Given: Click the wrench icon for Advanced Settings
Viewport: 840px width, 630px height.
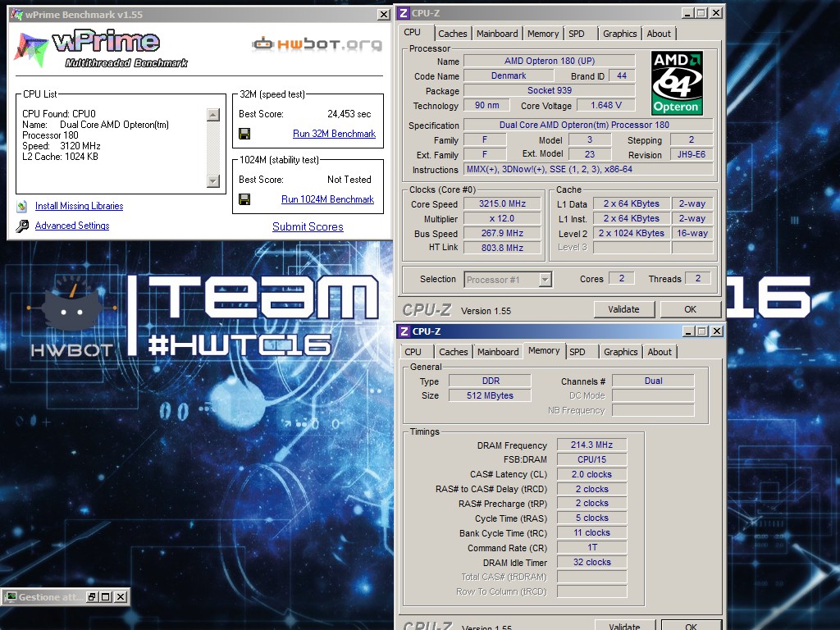Looking at the screenshot, I should 22,226.
